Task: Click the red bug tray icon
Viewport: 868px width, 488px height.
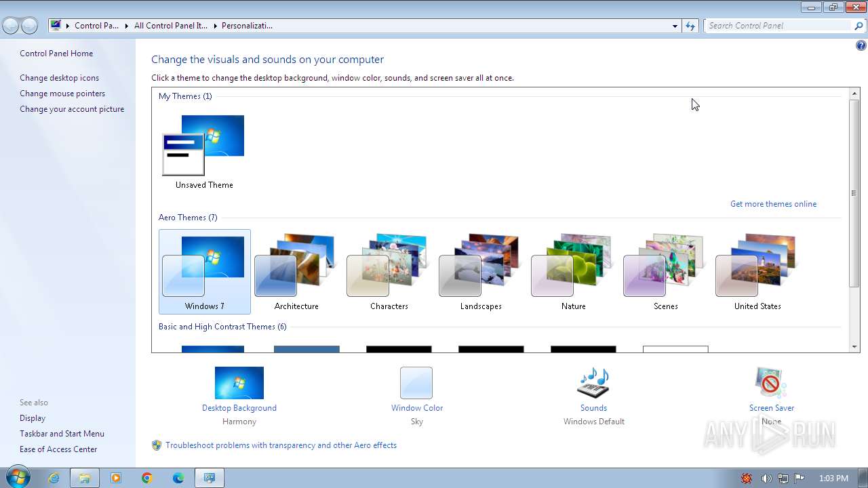Action: click(x=747, y=479)
